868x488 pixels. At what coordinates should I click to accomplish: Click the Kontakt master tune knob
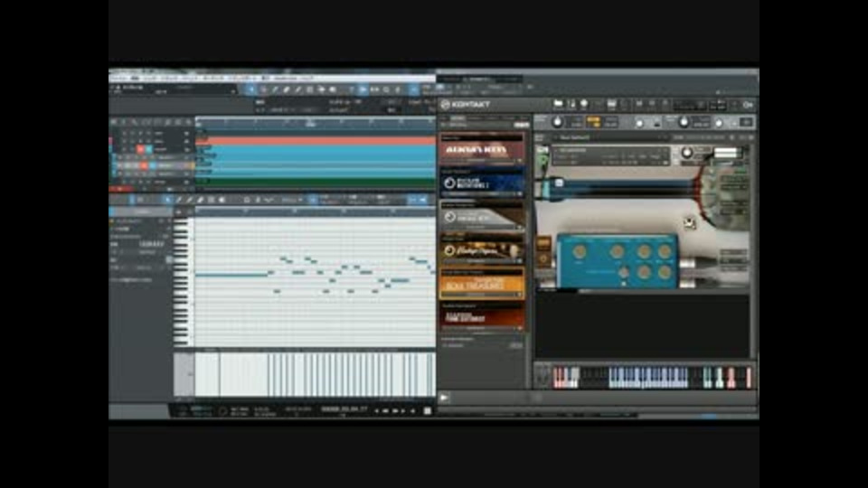[684, 122]
